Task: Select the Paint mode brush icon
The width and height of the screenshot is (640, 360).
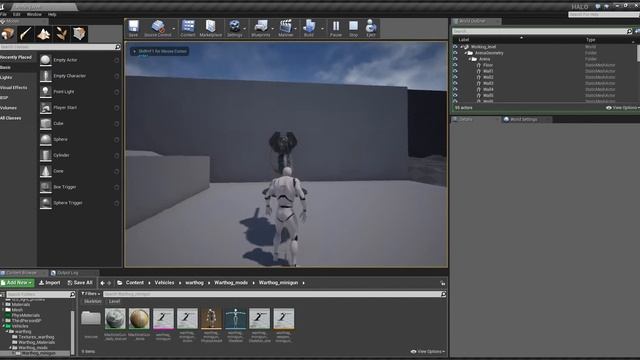Action: (26, 34)
